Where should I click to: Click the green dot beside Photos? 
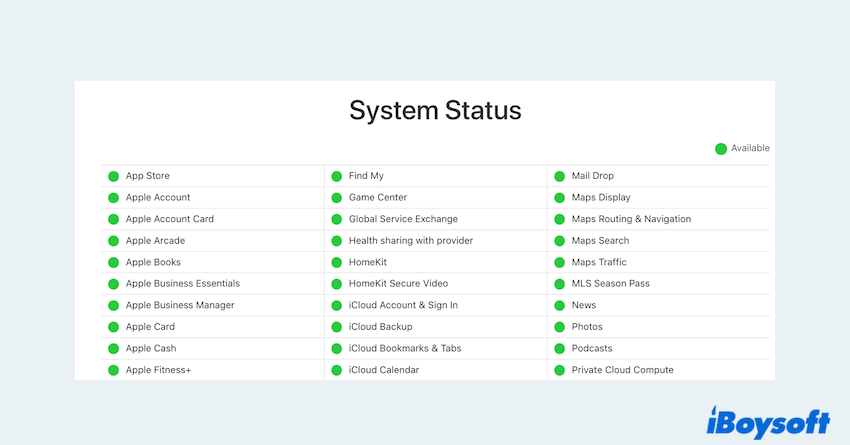point(560,327)
